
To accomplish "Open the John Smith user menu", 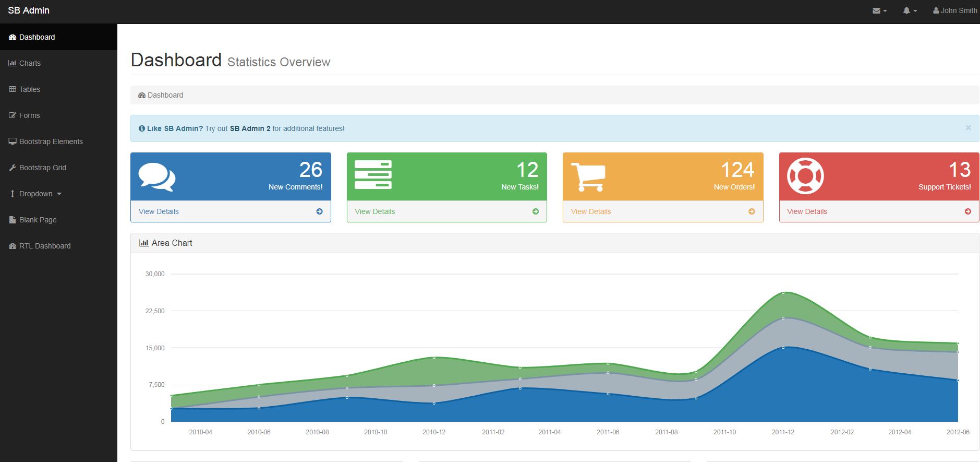I will 954,10.
